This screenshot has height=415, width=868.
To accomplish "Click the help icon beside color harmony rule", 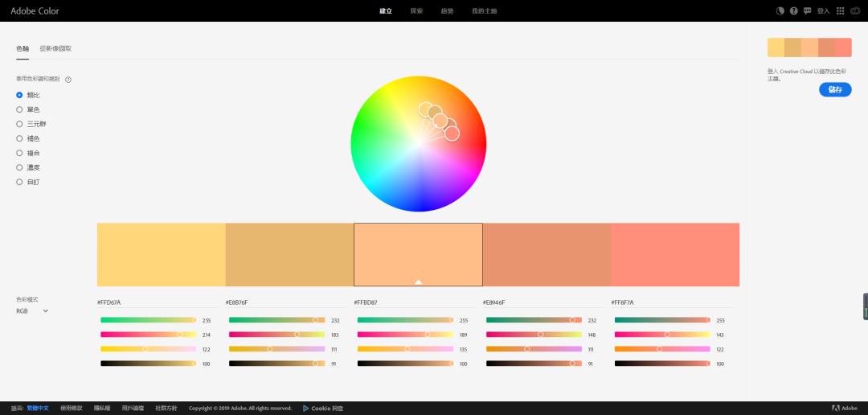I will point(68,80).
